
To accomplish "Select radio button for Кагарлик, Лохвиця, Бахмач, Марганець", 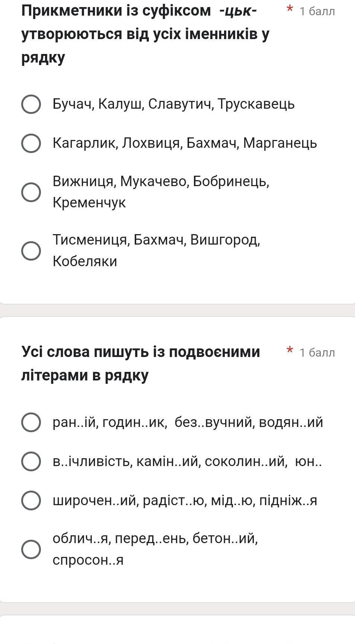I will (31, 143).
